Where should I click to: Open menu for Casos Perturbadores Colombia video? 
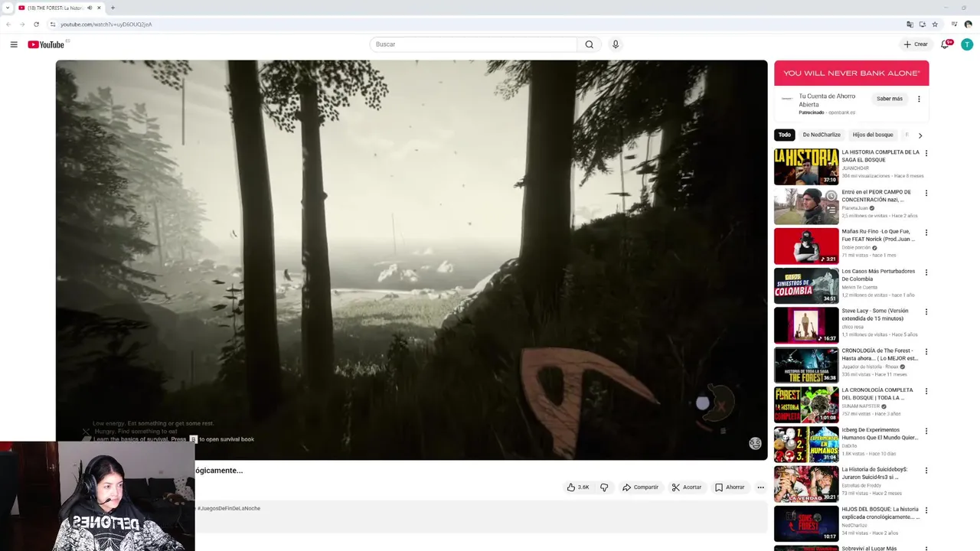(926, 272)
